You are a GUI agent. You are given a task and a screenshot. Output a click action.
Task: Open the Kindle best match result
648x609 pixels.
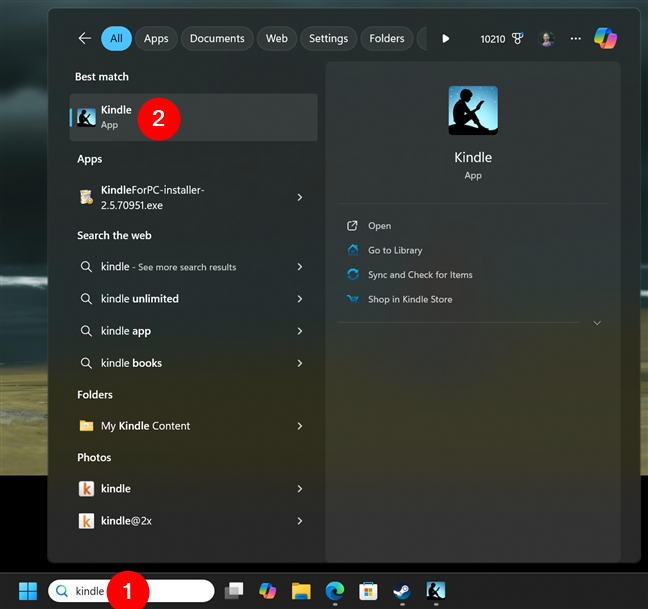point(193,117)
